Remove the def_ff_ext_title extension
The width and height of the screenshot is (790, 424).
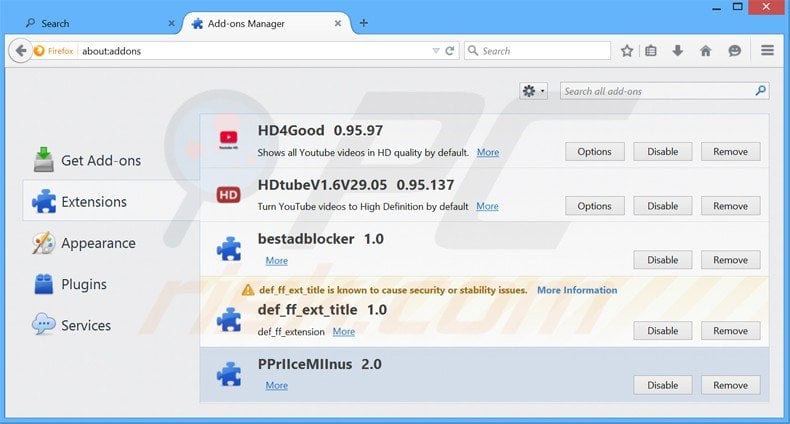pyautogui.click(x=731, y=331)
